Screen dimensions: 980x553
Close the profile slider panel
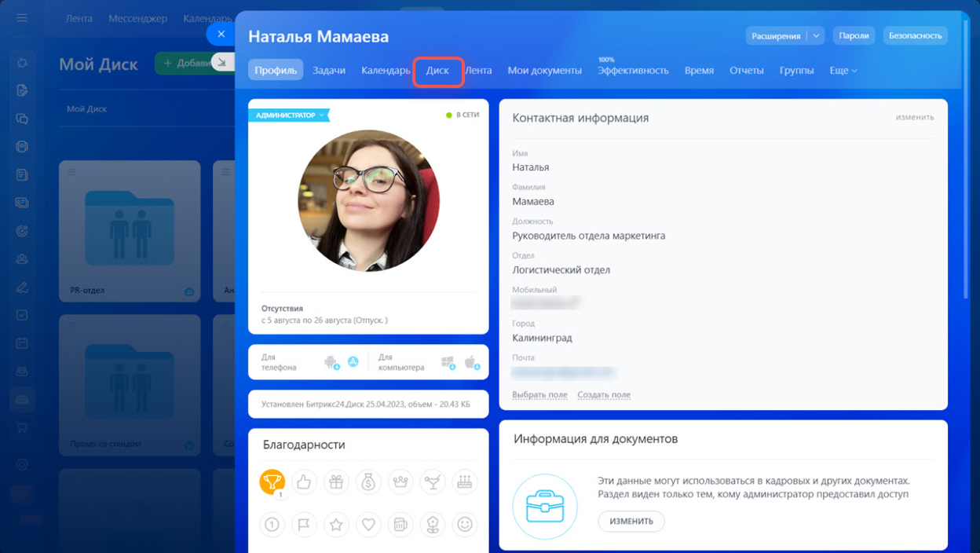221,34
